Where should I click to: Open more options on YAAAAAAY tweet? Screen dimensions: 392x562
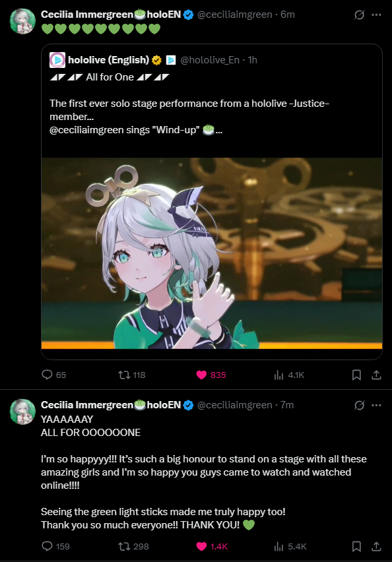pos(376,405)
